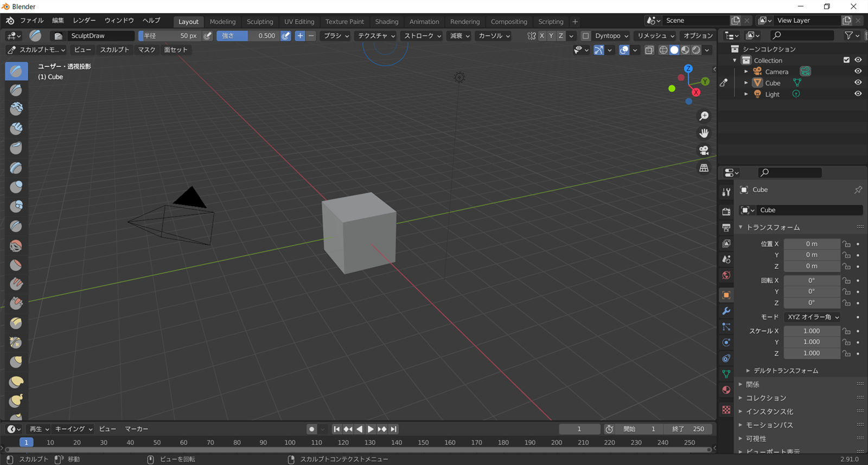This screenshot has height=465, width=868.
Task: Toggle the Collection exclude checkbox
Action: tap(846, 60)
